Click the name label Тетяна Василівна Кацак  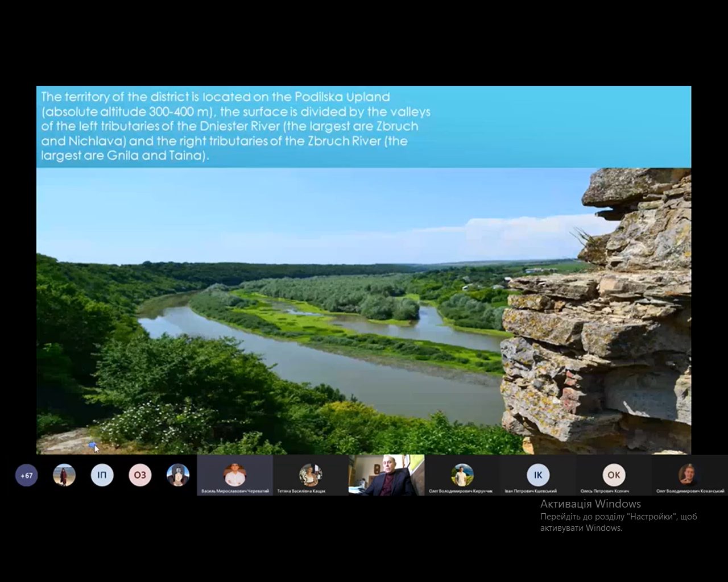pos(301,491)
